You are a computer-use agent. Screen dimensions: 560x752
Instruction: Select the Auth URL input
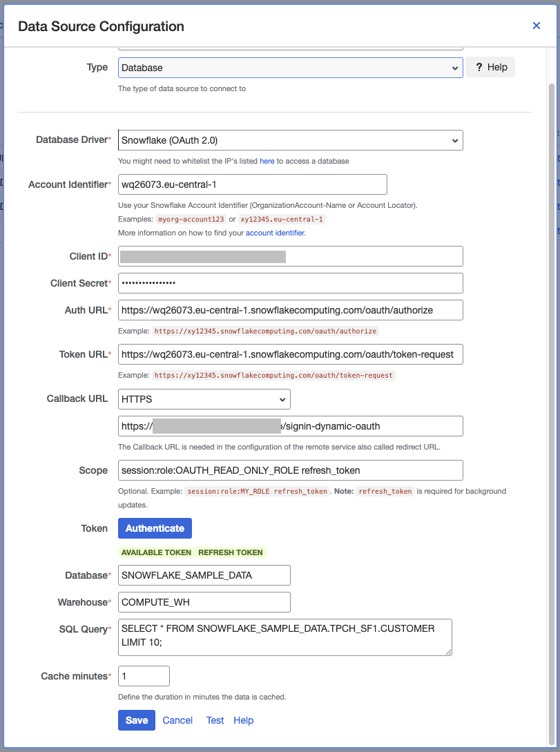click(x=291, y=310)
